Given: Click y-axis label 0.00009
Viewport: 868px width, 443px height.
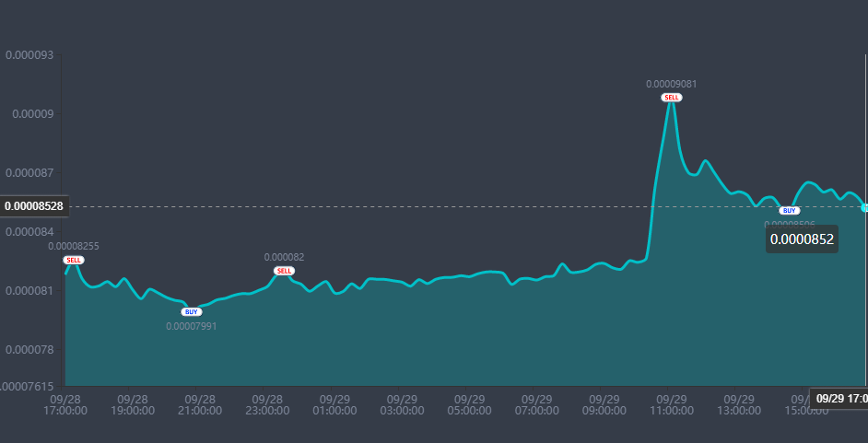Looking at the screenshot, I should pos(33,114).
